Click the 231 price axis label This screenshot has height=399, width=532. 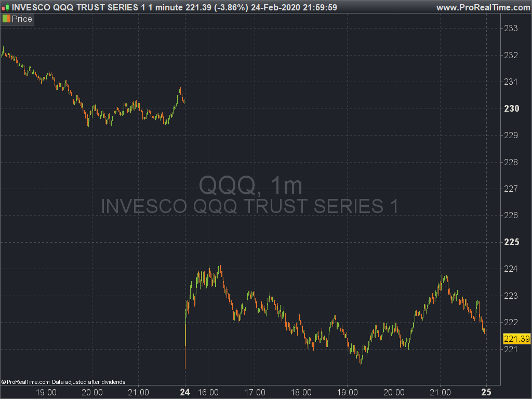(x=511, y=82)
